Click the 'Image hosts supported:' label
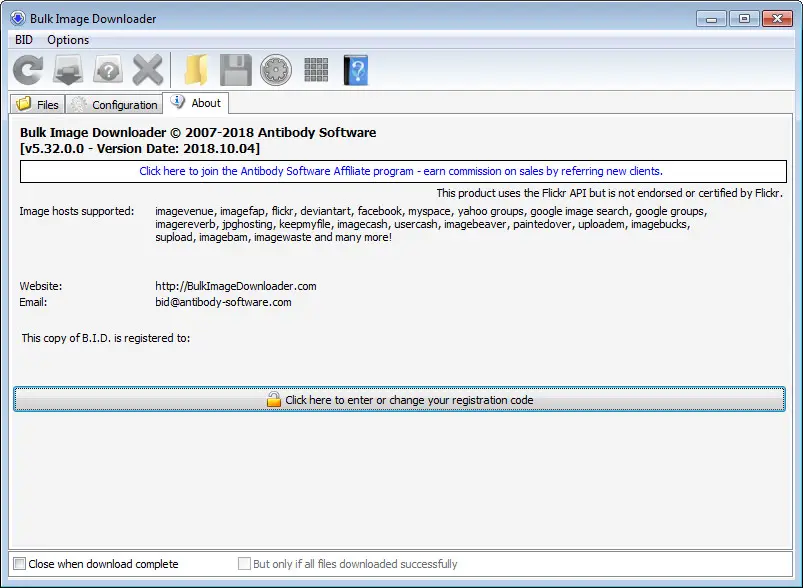 (x=77, y=211)
